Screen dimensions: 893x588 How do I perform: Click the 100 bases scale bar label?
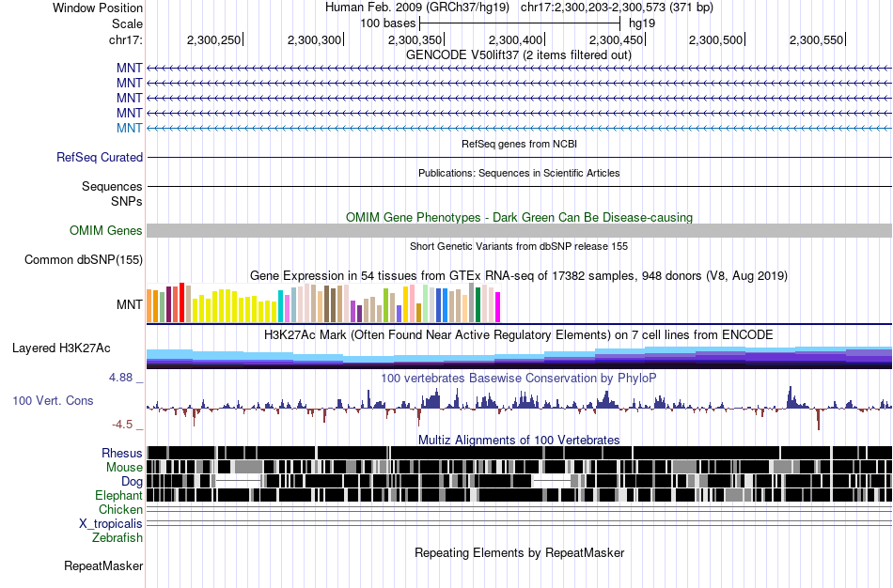click(x=388, y=23)
